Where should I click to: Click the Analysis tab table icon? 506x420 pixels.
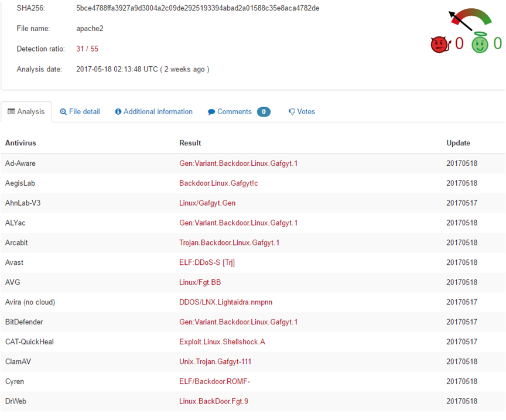11,112
